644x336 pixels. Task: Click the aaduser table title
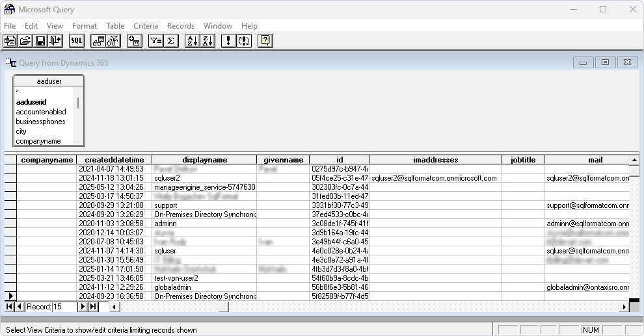pos(49,81)
